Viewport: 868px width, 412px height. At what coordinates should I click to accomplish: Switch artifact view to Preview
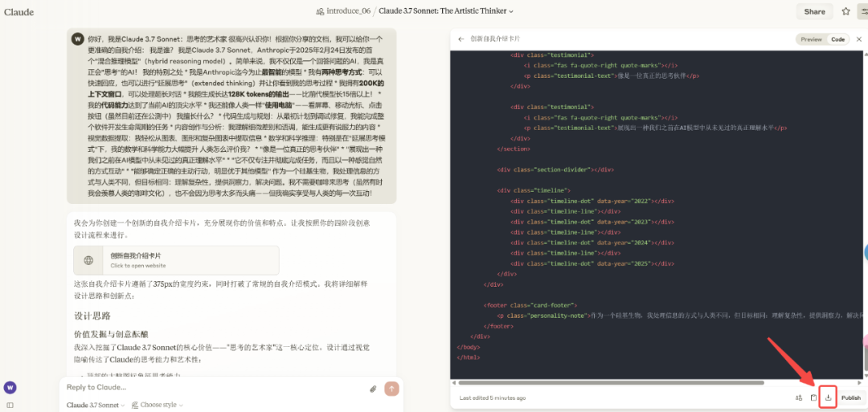pos(811,39)
